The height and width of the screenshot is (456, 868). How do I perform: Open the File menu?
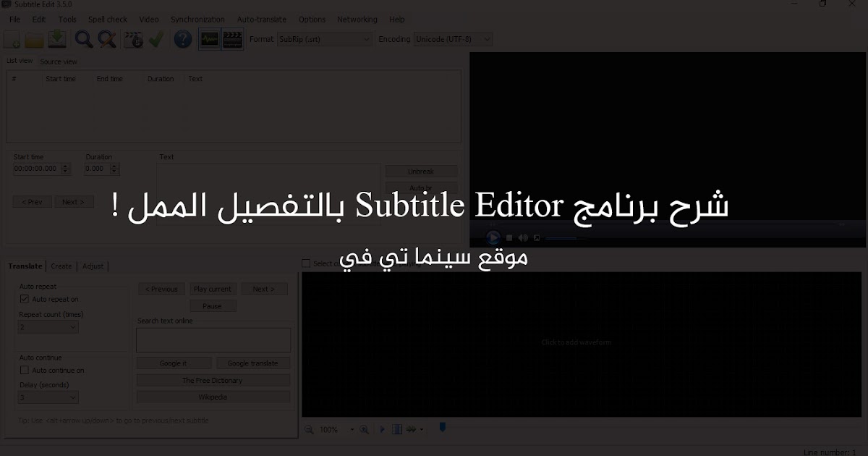[14, 20]
